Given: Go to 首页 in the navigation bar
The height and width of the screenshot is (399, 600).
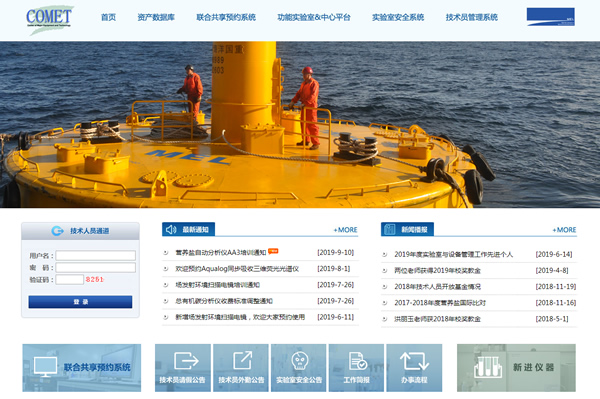Looking at the screenshot, I should [108, 17].
